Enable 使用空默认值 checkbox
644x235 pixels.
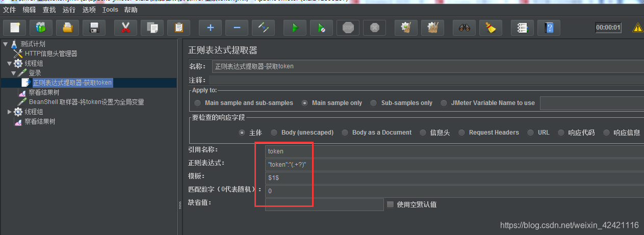[390, 204]
